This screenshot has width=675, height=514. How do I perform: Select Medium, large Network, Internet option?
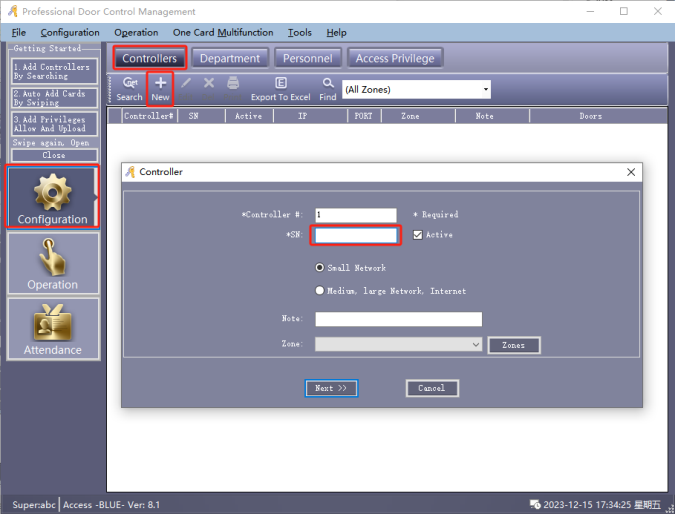[320, 291]
